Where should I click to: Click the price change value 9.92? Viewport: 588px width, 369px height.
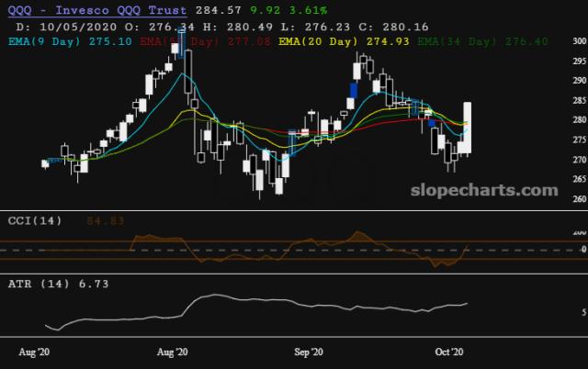pyautogui.click(x=266, y=10)
